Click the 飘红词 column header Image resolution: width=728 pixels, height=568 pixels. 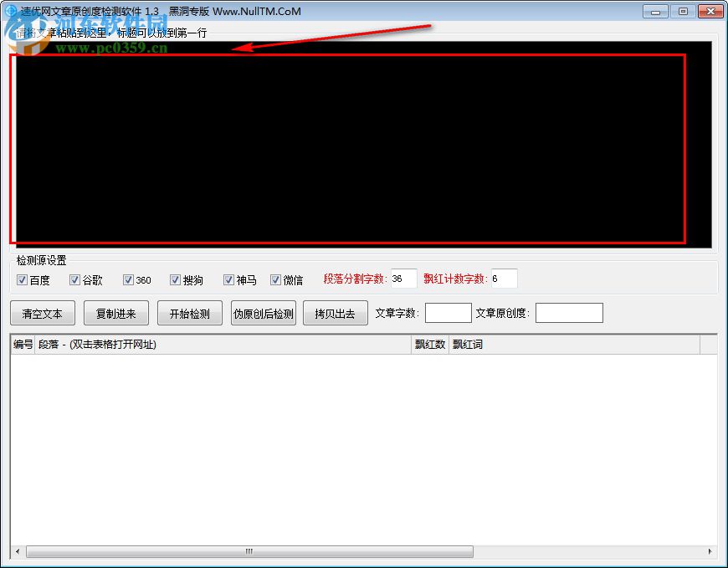coord(574,345)
